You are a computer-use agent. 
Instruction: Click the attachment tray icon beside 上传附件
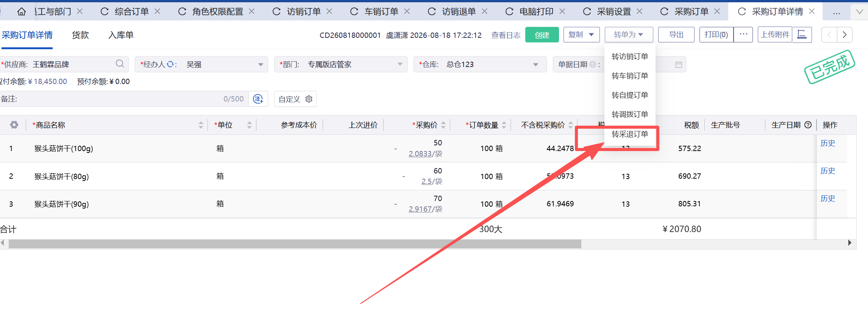click(802, 35)
